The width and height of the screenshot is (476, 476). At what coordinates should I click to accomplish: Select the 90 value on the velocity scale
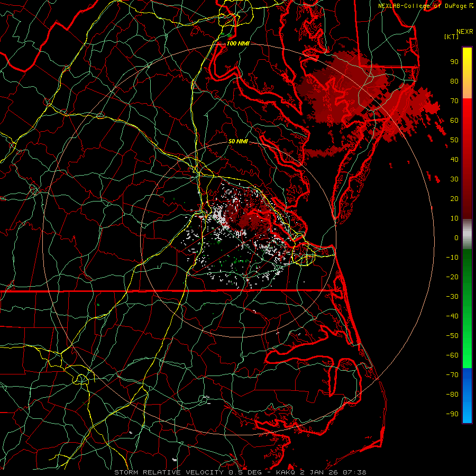[454, 62]
